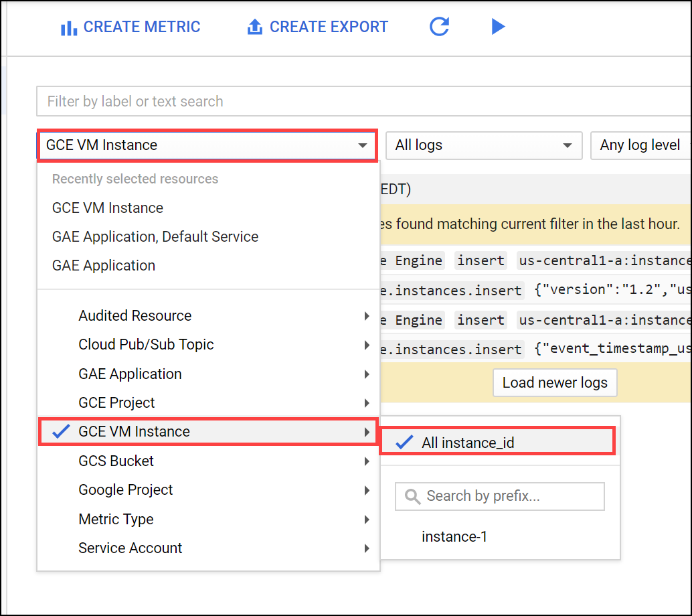Click the event_timestamp_us JSON log entry

(614, 349)
